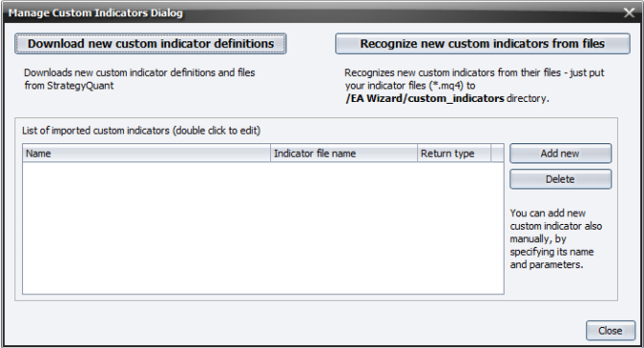This screenshot has height=348, width=644.
Task: Close the dialog with the Close button
Action: coord(610,331)
